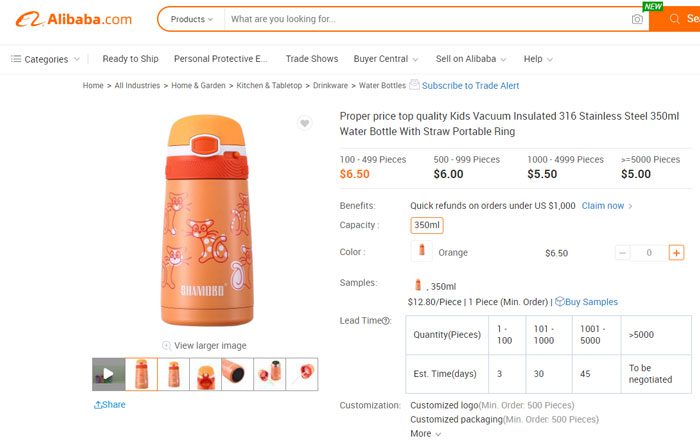This screenshot has height=444, width=700.
Task: Play the product video thumbnail
Action: (109, 374)
